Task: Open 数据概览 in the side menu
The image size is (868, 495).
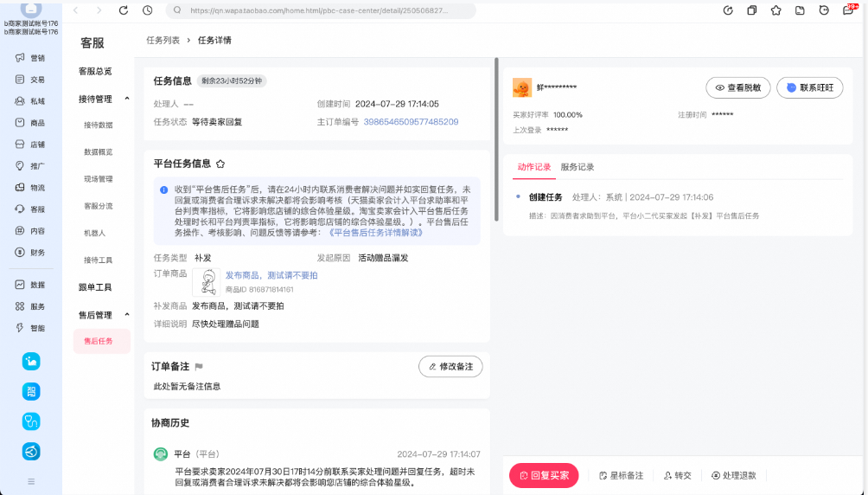Action: (x=98, y=151)
